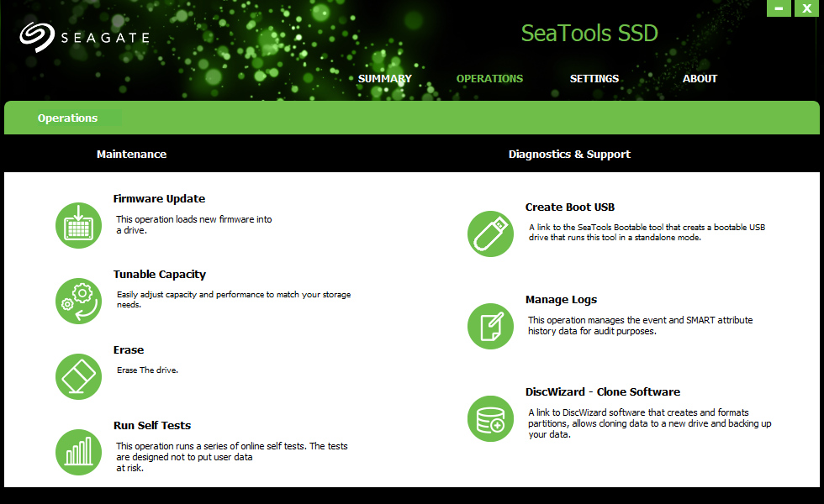Select the Erase eraser icon
Screen dimensions: 824x504
tap(78, 376)
